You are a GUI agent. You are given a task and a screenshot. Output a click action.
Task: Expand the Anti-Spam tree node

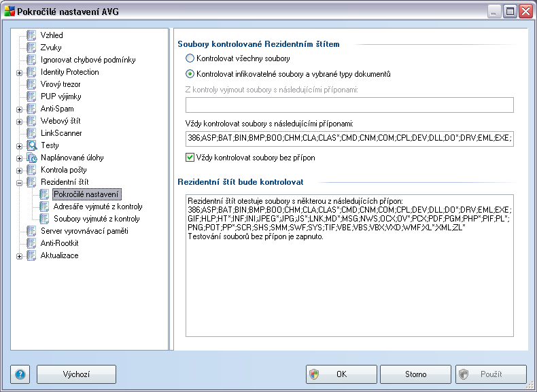pyautogui.click(x=19, y=109)
